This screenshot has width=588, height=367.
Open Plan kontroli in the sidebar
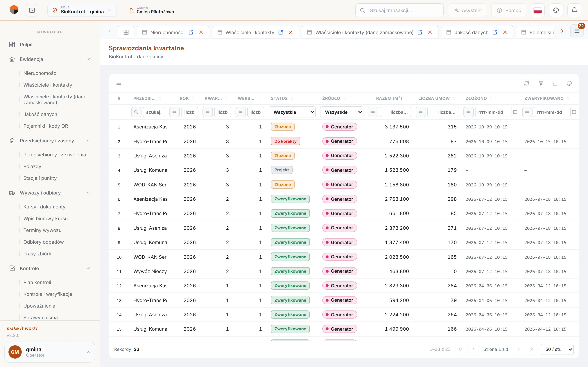tap(37, 282)
